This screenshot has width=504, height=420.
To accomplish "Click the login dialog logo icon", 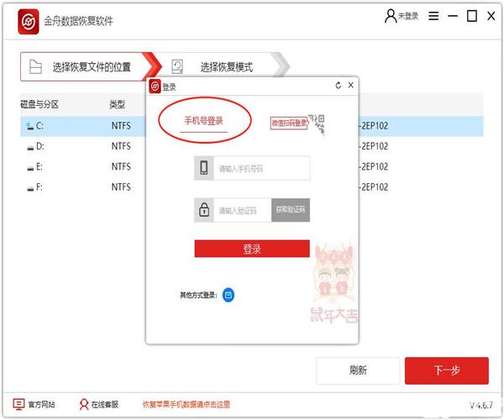I will (x=155, y=87).
